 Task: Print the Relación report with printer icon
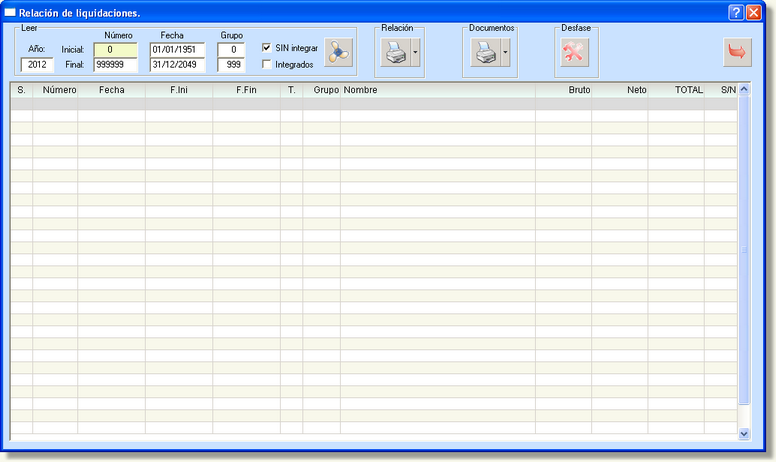pyautogui.click(x=395, y=52)
